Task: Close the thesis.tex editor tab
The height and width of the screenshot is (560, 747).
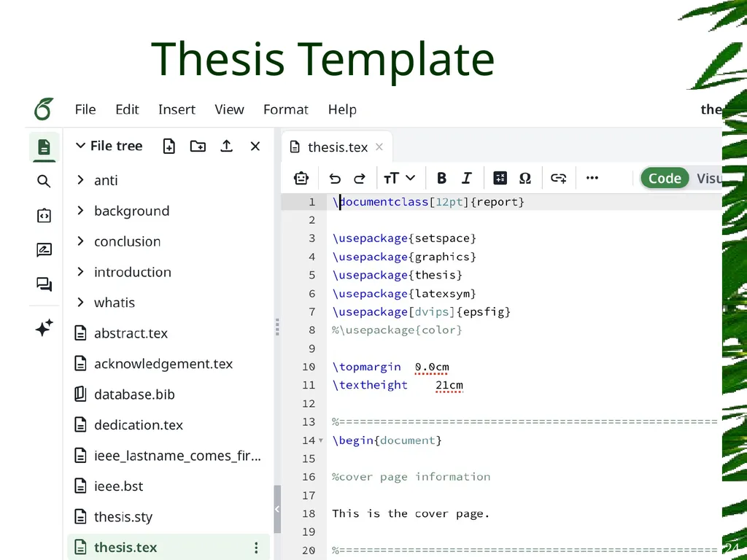Action: click(379, 147)
